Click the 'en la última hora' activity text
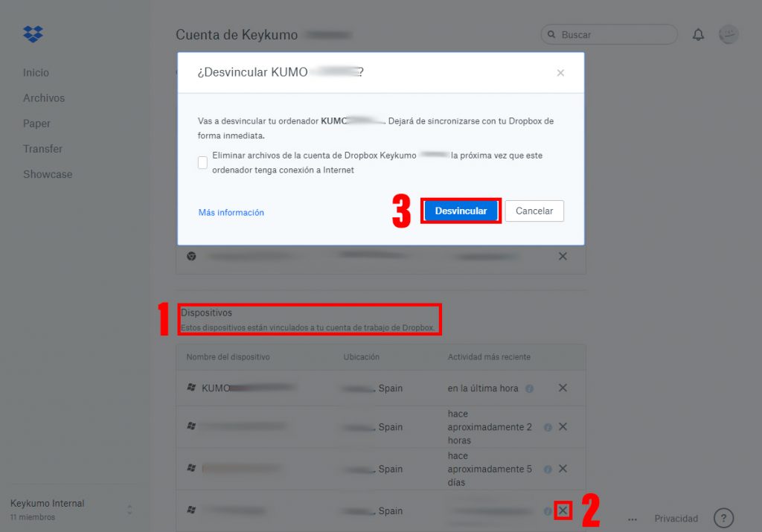This screenshot has width=762, height=532. pos(483,388)
